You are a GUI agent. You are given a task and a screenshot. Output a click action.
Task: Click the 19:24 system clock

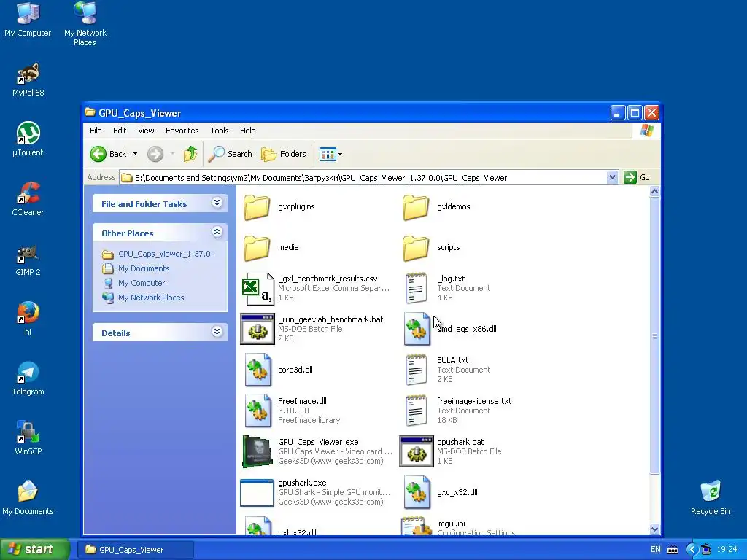coord(727,550)
